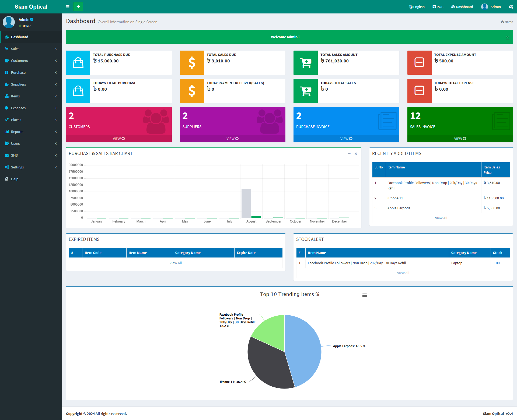Image resolution: width=517 pixels, height=420 pixels.
Task: Click the Total Purchase Due bag icon
Action: (x=78, y=63)
